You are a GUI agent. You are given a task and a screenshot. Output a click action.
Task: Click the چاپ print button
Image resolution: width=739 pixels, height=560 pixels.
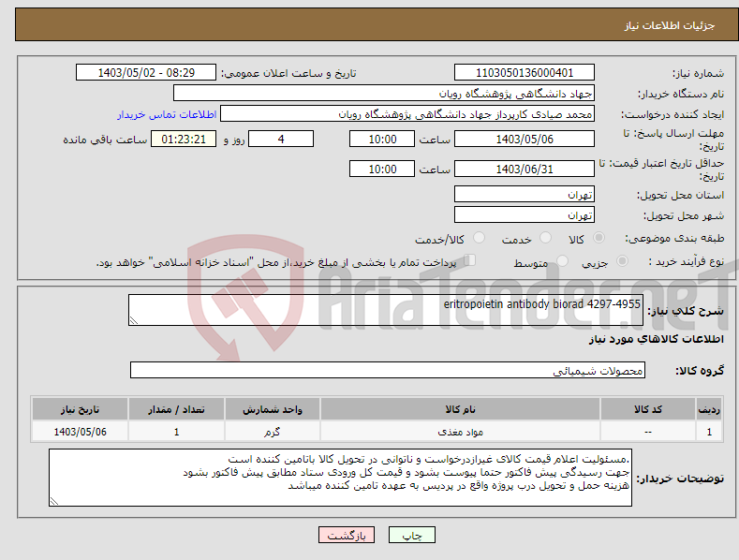[x=412, y=535]
